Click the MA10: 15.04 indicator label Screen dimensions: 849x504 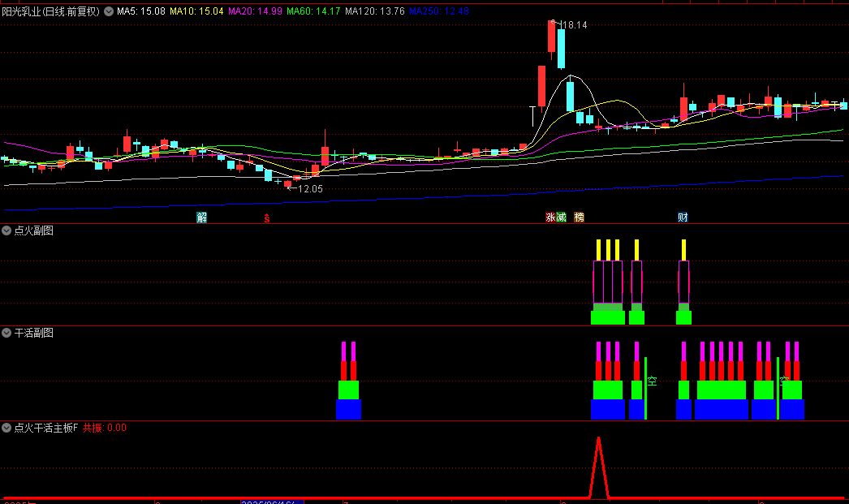point(196,11)
